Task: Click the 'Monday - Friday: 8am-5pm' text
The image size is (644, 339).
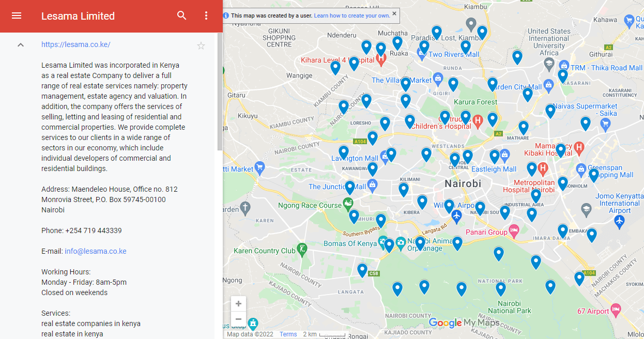Action: 84,282
